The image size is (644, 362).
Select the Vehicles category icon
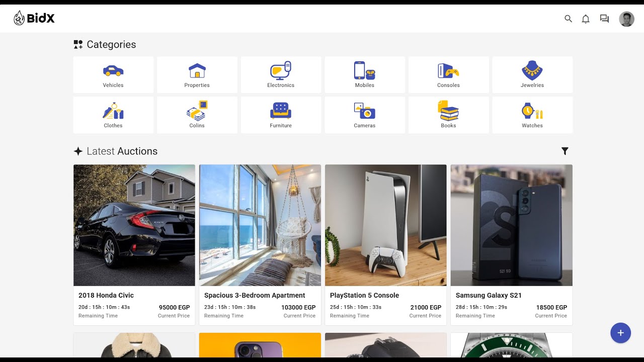(113, 70)
